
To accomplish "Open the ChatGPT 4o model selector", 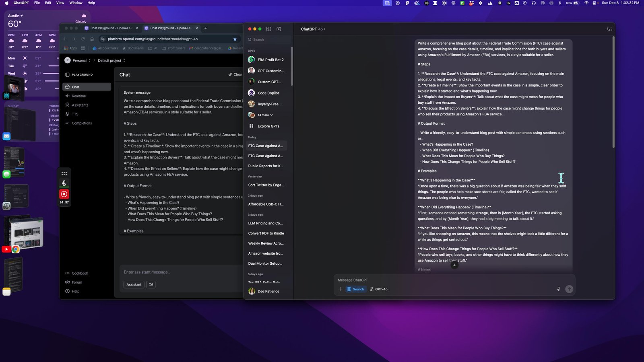I will [313, 29].
